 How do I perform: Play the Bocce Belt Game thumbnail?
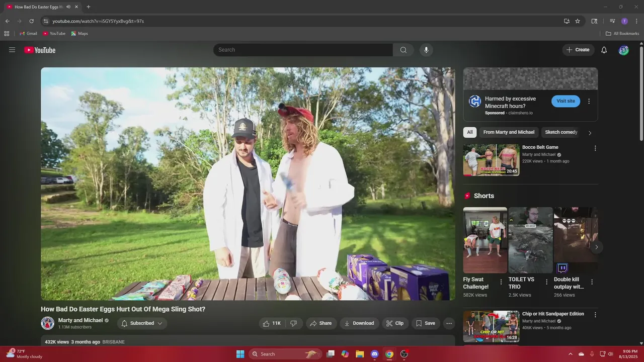click(x=491, y=160)
